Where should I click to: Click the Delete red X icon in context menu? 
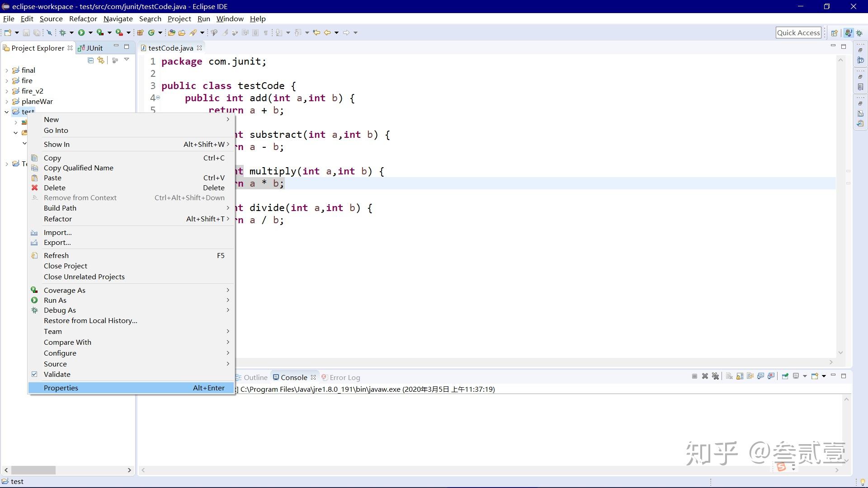(34, 188)
